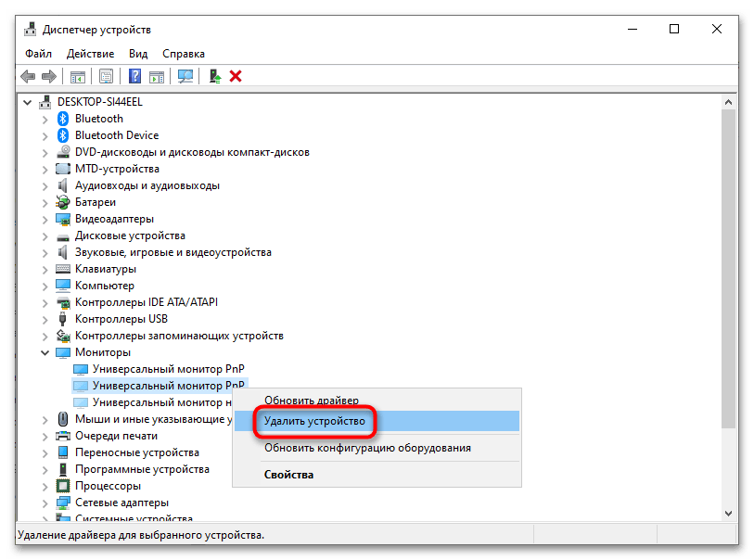Click the blue Help question mark icon
The image size is (754, 560).
[x=135, y=76]
